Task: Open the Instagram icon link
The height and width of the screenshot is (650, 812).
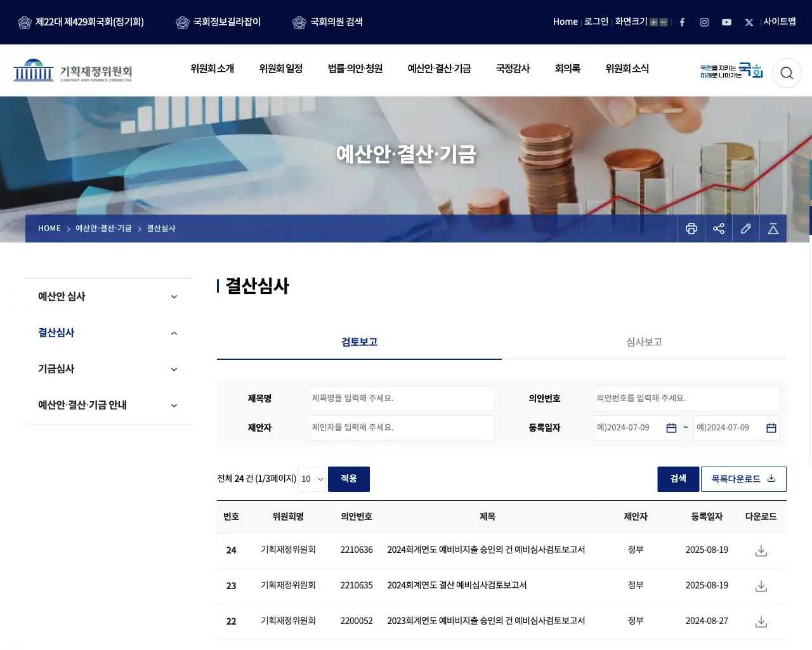Action: (x=704, y=22)
